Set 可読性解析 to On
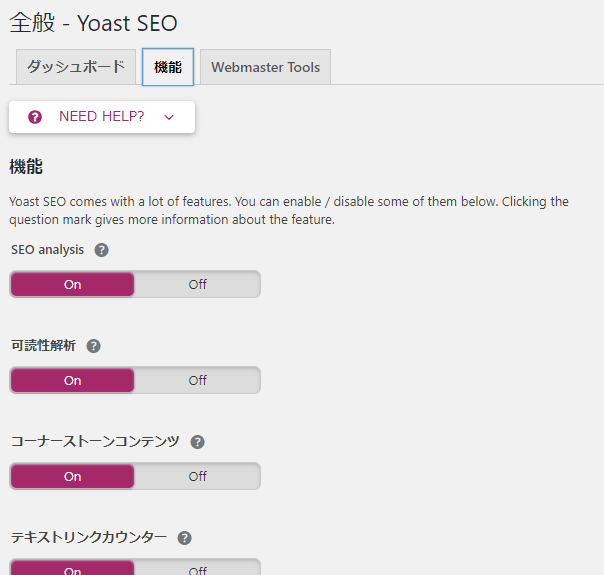 (x=72, y=380)
